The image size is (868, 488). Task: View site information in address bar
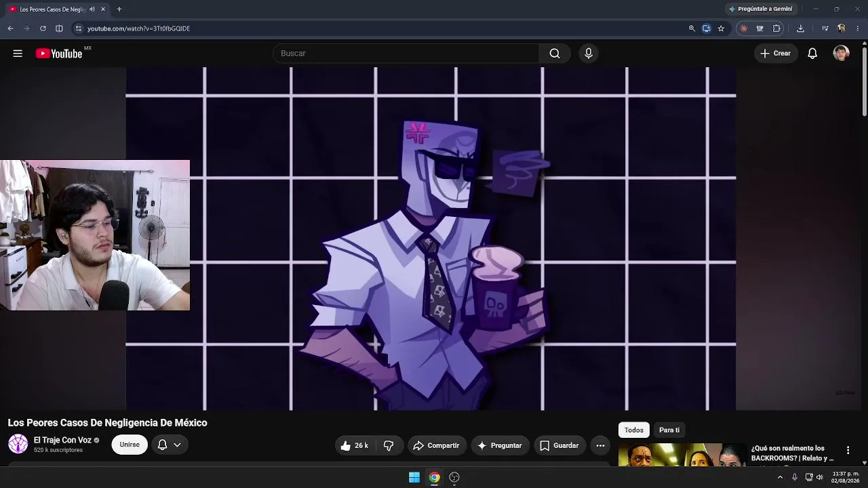click(x=79, y=28)
